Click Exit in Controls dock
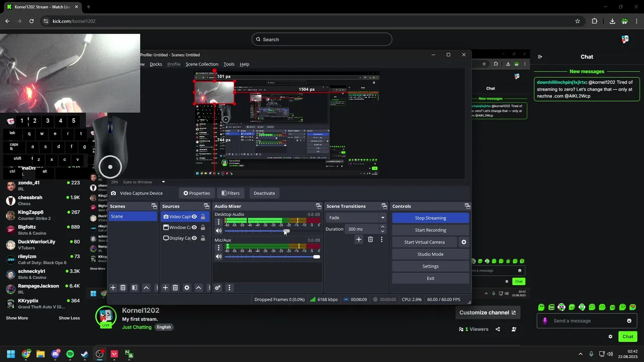This screenshot has width=644, height=362. [x=431, y=278]
